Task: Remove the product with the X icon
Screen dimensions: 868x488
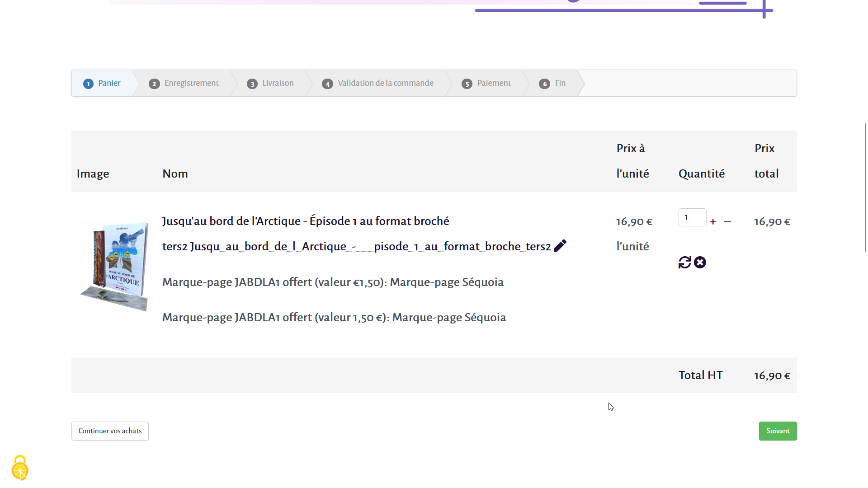Action: coord(700,263)
